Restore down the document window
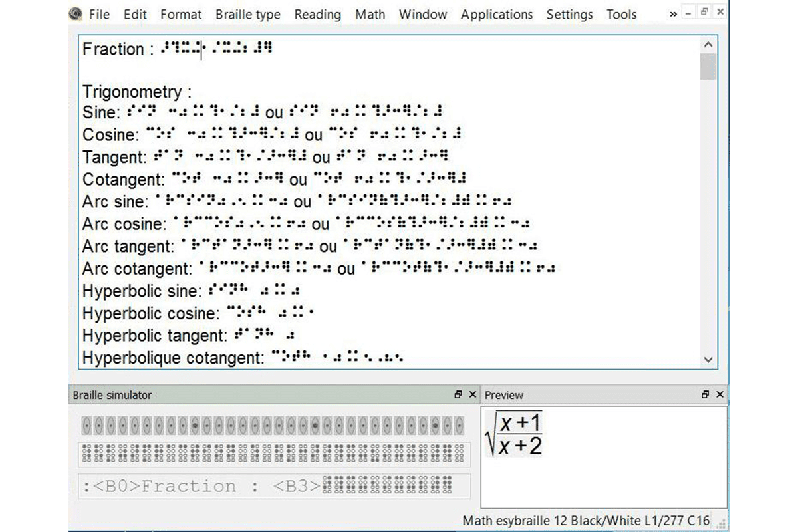The width and height of the screenshot is (798, 532). tap(704, 13)
